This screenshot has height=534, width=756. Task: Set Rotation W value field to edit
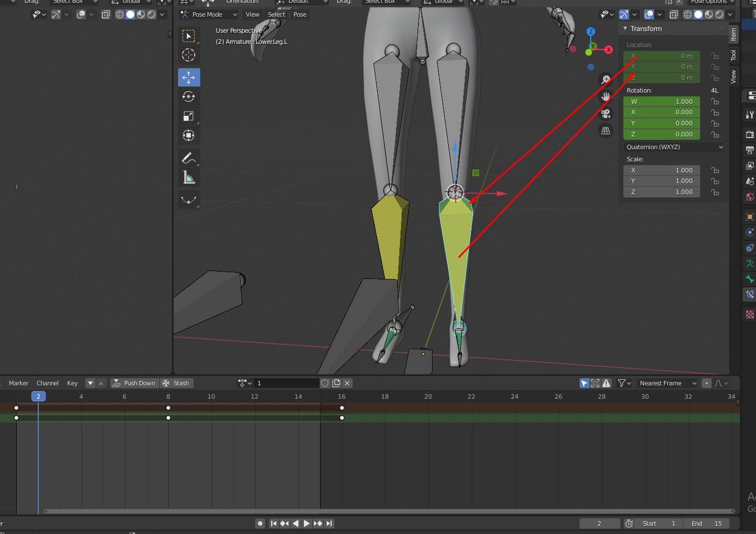point(661,101)
